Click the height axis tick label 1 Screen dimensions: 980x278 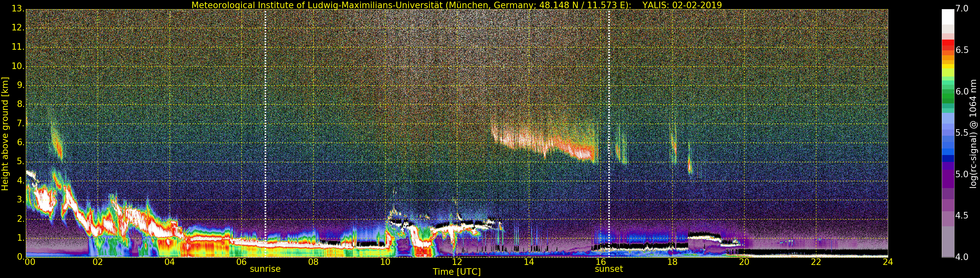20,238
